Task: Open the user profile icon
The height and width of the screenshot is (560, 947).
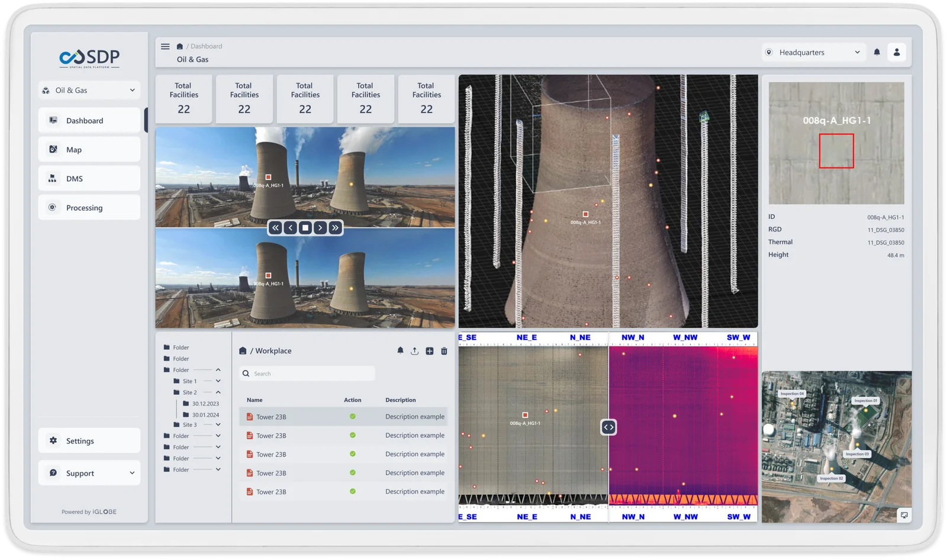Action: point(897,52)
